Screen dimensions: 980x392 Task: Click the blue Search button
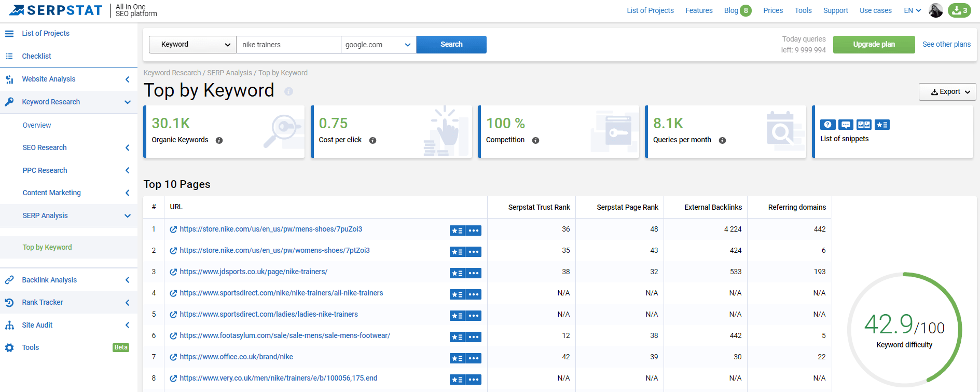coord(451,45)
